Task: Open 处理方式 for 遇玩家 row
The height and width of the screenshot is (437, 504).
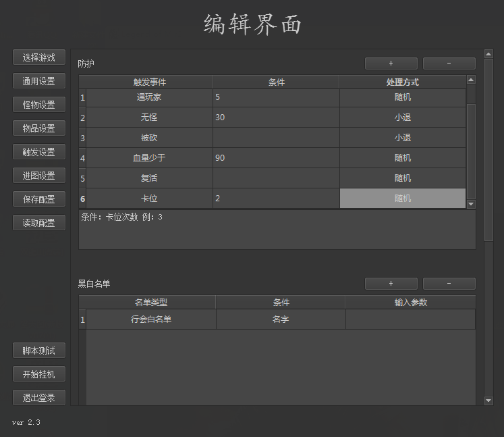Action: click(x=403, y=97)
